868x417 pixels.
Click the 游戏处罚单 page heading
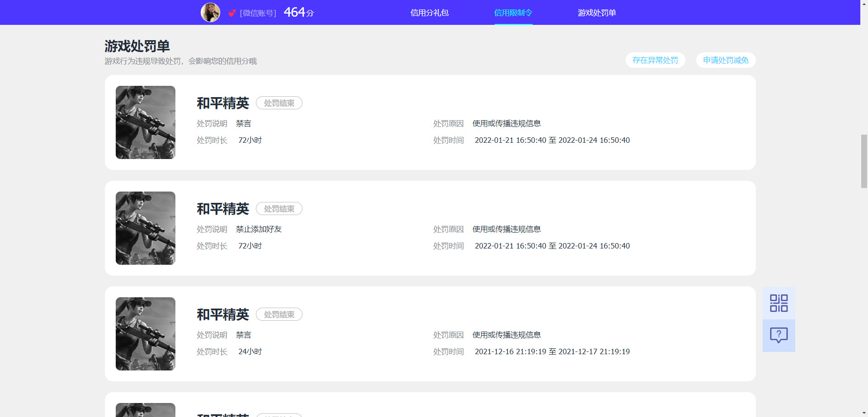tap(137, 46)
